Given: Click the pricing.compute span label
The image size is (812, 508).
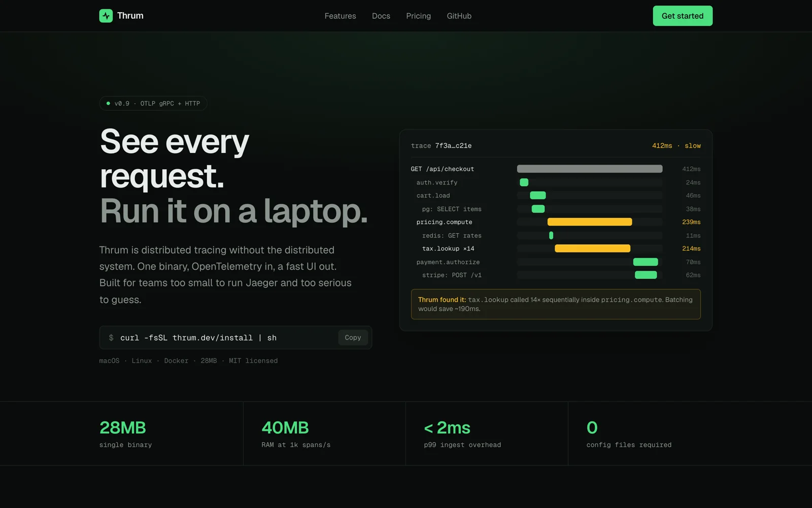Looking at the screenshot, I should pyautogui.click(x=444, y=222).
